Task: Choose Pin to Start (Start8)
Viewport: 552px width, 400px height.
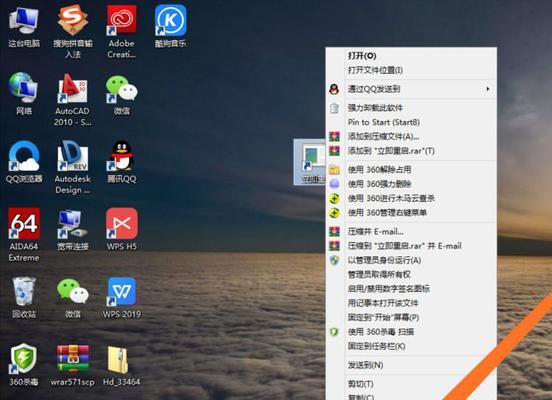Action: pyautogui.click(x=411, y=122)
